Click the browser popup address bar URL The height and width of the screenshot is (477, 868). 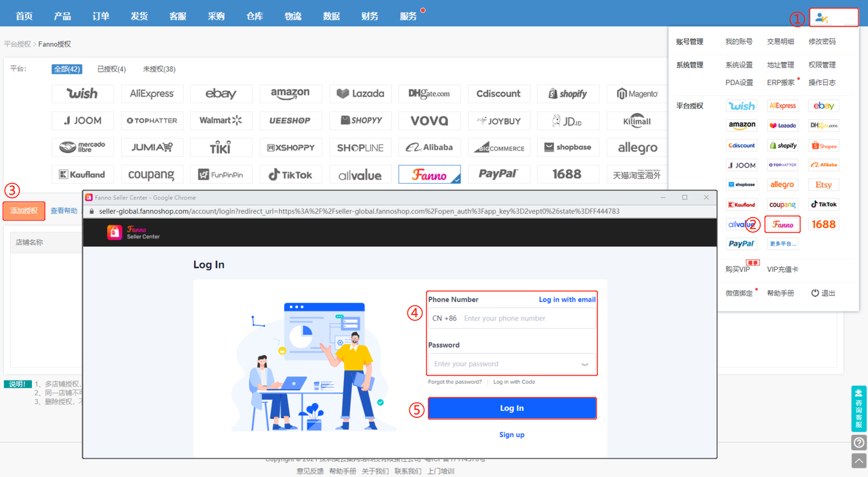(359, 212)
